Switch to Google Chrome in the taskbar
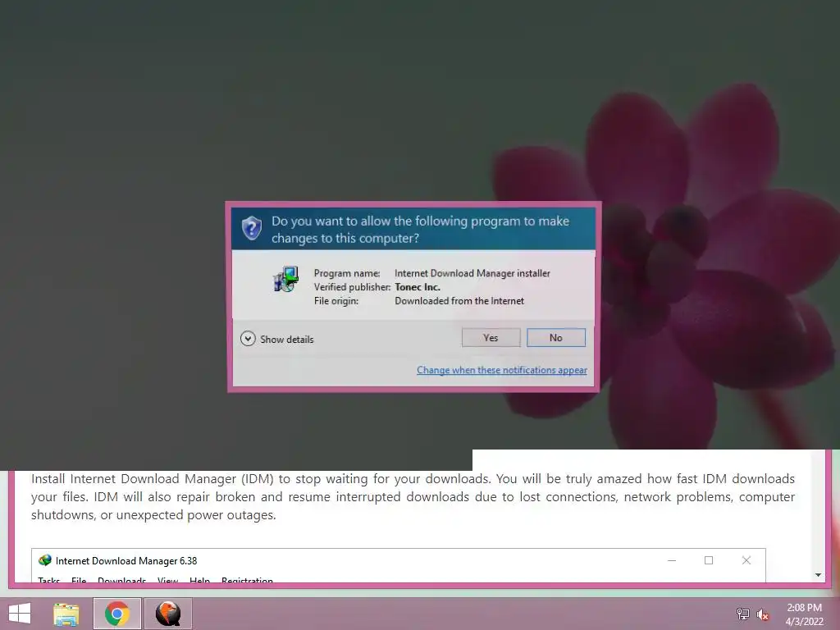The height and width of the screenshot is (630, 840). point(117,614)
